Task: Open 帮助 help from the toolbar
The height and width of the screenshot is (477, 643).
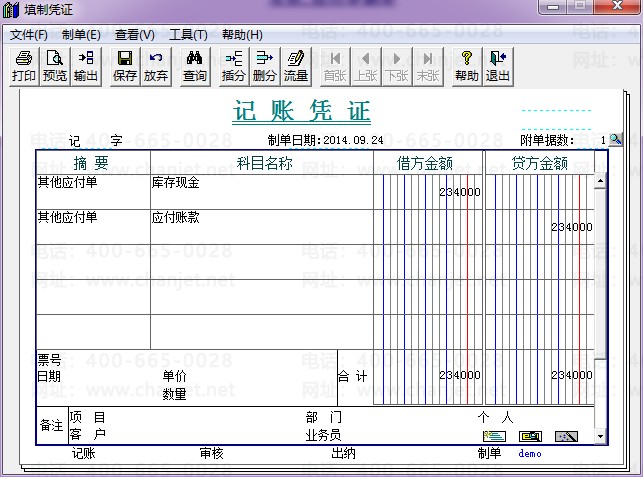Action: coord(466,66)
